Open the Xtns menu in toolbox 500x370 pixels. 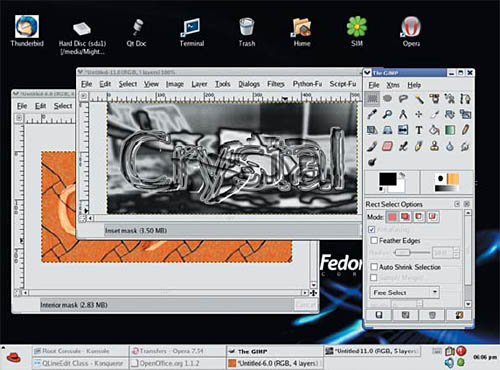393,85
